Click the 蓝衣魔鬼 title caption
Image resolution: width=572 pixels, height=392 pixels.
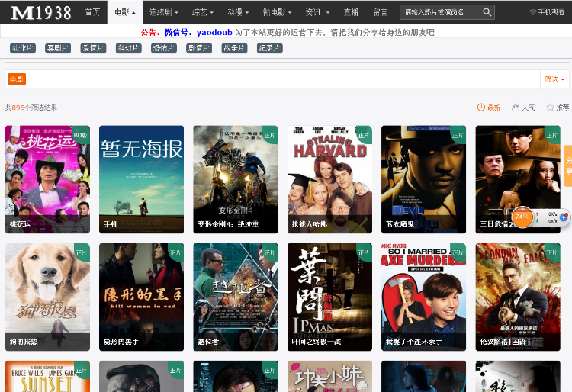click(400, 224)
